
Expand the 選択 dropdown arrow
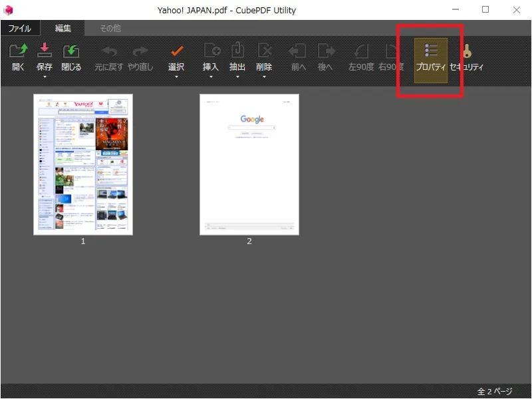(x=176, y=77)
